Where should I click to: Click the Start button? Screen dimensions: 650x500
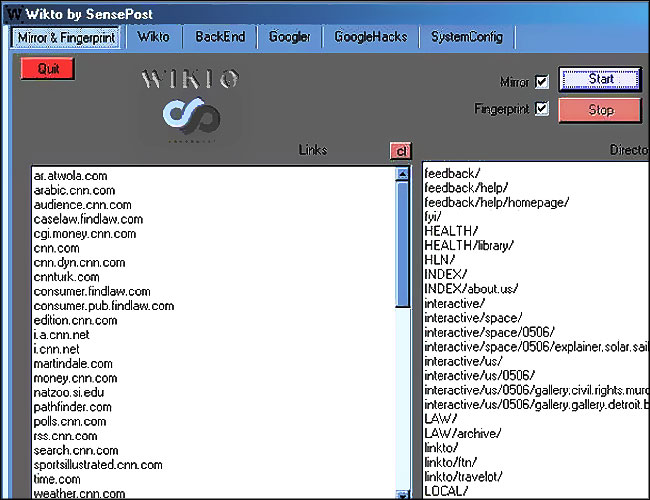pos(600,79)
